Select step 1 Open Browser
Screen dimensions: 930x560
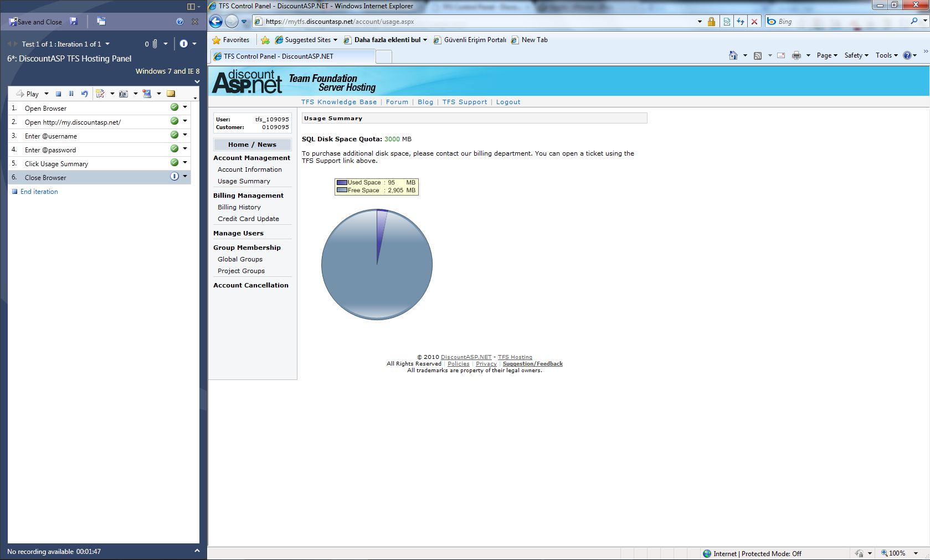(x=100, y=108)
